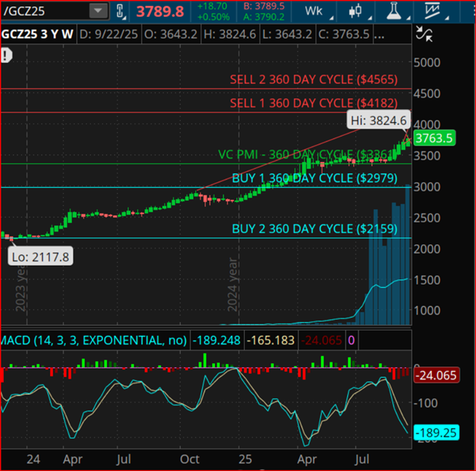Viewport: 476px width, 471px height.
Task: Click the GCZ25 3 Y W chart title
Action: (39, 34)
